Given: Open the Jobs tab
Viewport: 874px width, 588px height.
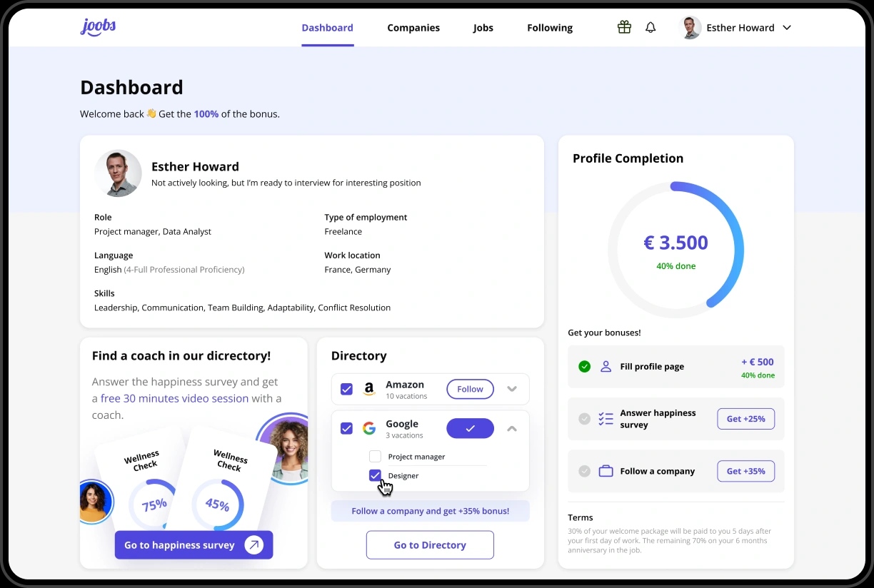Looking at the screenshot, I should [483, 28].
